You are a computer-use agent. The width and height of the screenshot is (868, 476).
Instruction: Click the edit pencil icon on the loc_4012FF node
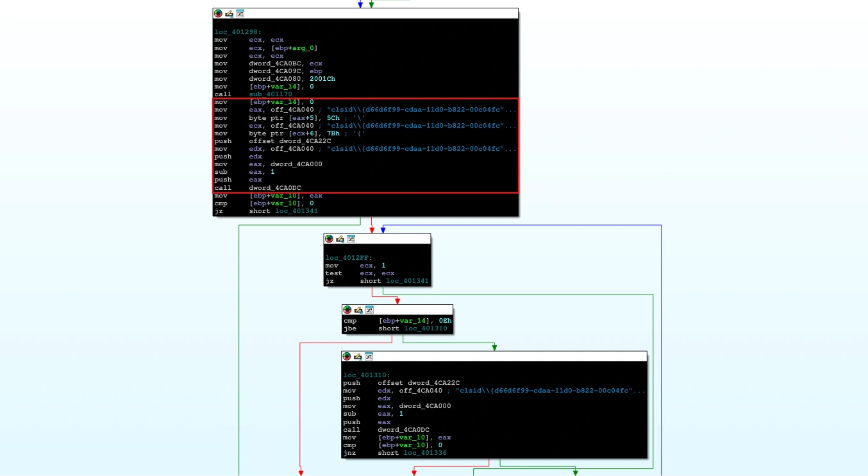tap(340, 239)
